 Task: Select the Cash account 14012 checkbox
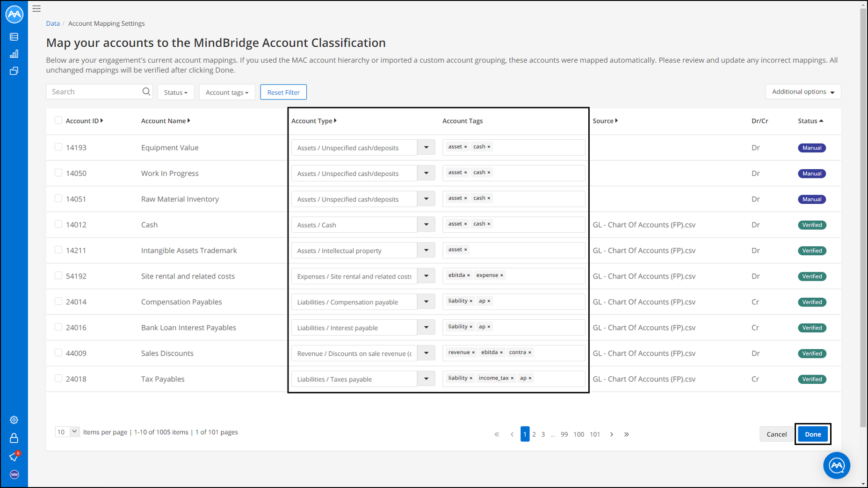(58, 224)
